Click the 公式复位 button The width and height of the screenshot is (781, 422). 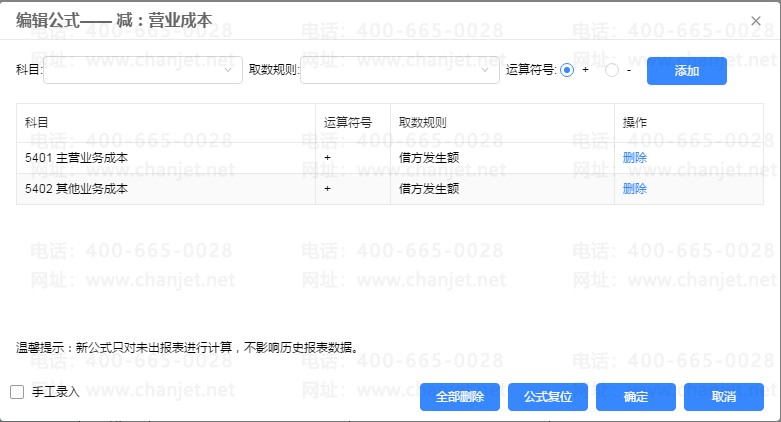pos(548,397)
